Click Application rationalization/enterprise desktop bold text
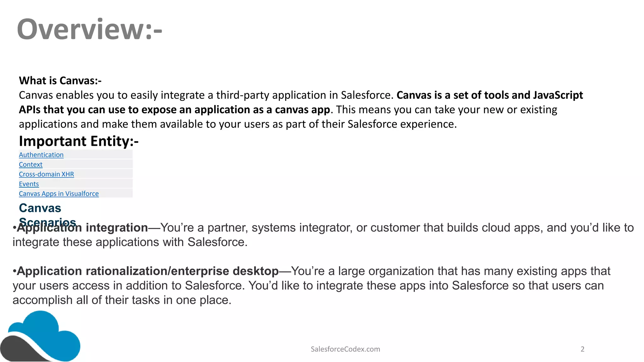The image size is (644, 362). click(148, 271)
